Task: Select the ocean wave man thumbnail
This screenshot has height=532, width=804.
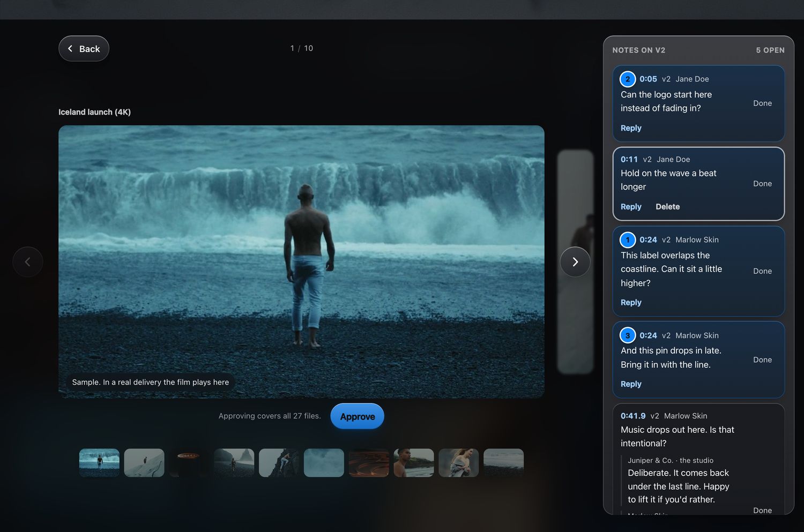Action: tap(99, 463)
